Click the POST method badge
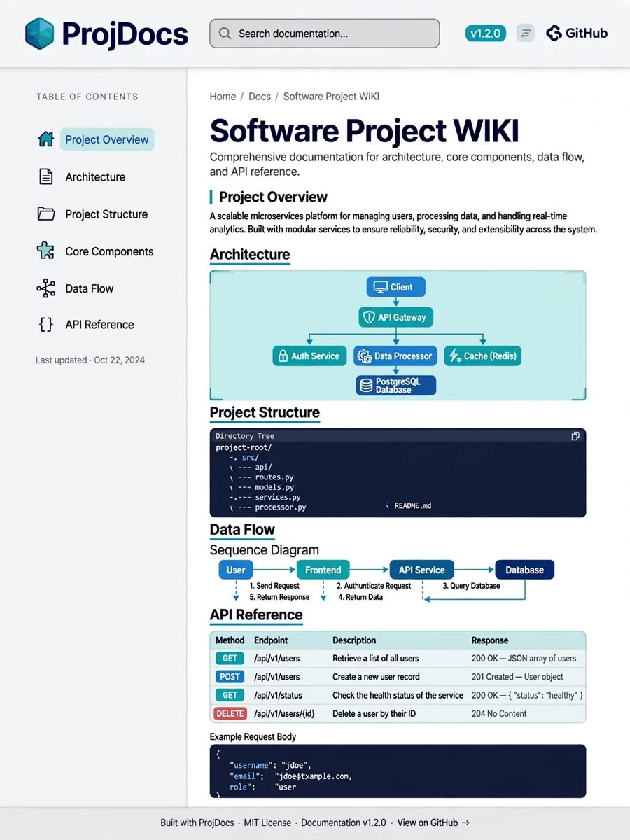Viewport: 630px width, 840px height. [230, 677]
